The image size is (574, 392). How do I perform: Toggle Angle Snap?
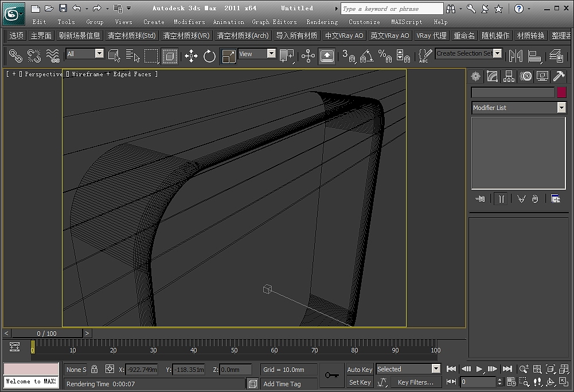[x=367, y=56]
